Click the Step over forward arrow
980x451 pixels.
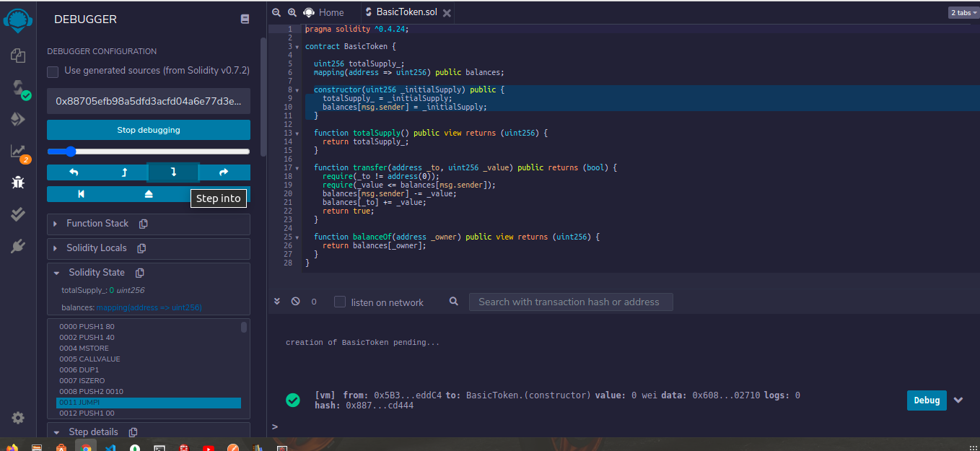[x=223, y=172]
